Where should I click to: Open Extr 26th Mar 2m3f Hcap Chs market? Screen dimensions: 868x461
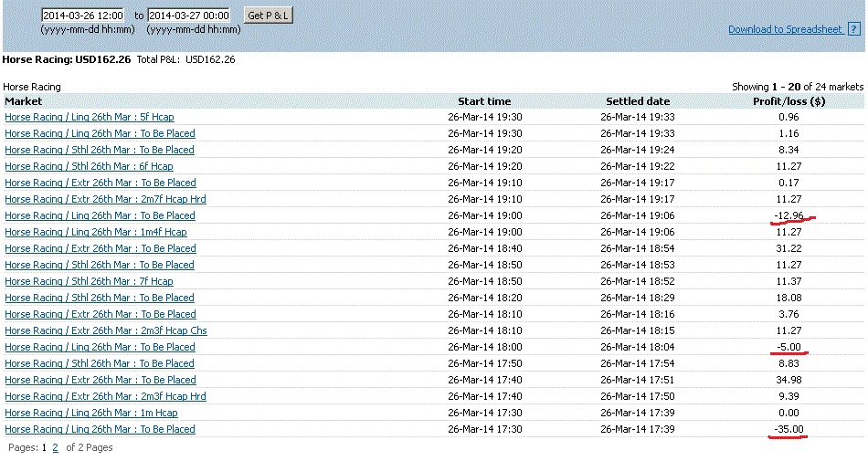tap(106, 330)
